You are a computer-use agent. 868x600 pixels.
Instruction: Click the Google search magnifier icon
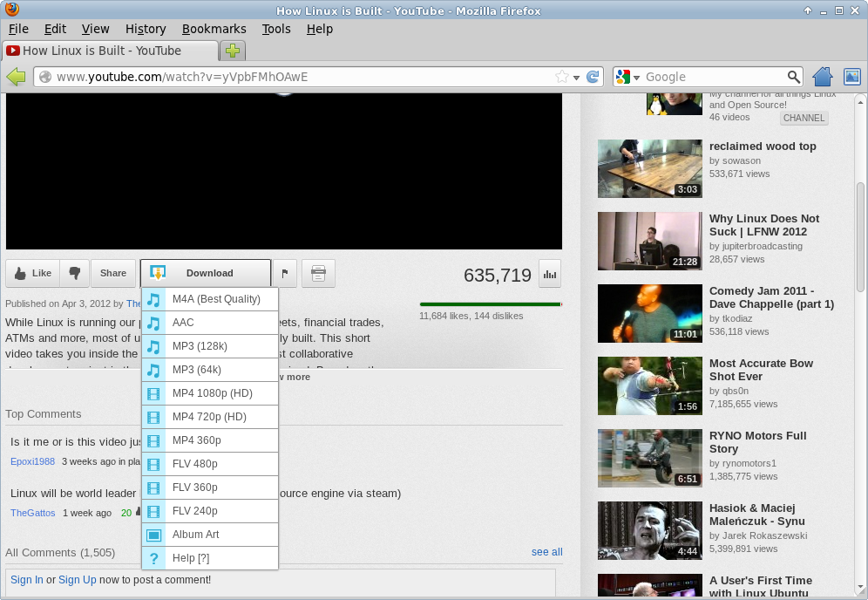(793, 77)
